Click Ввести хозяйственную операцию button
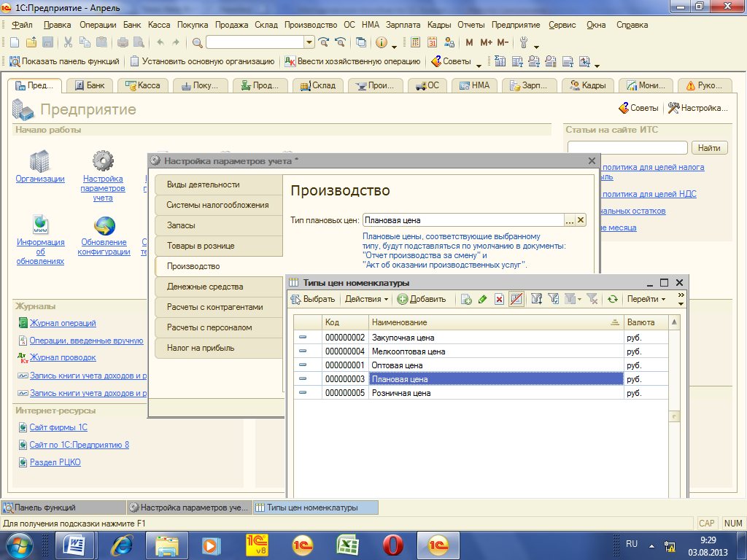This screenshot has width=747, height=560. click(352, 61)
